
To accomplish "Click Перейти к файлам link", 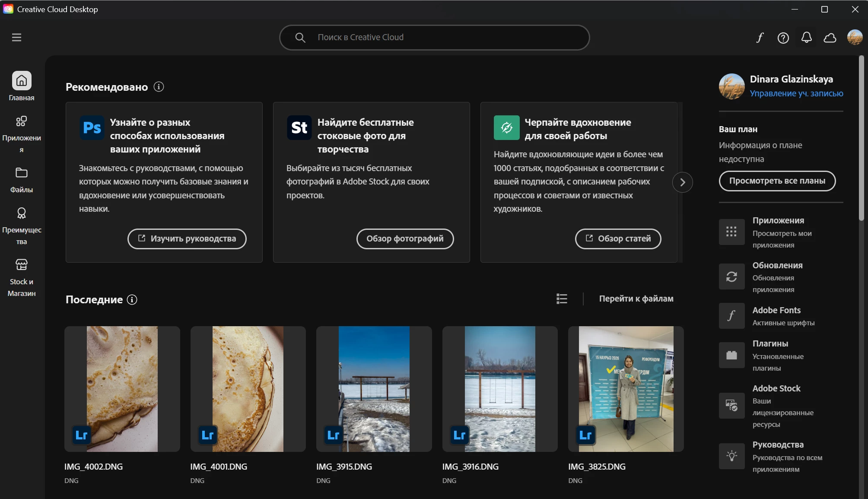I will coord(636,299).
